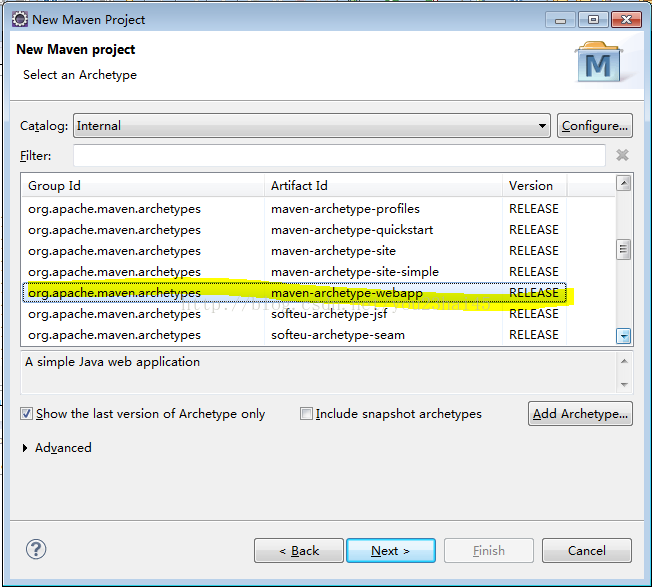This screenshot has height=587, width=652.
Task: Click Group Id cell of maven-archetype-site row
Action: (x=114, y=251)
